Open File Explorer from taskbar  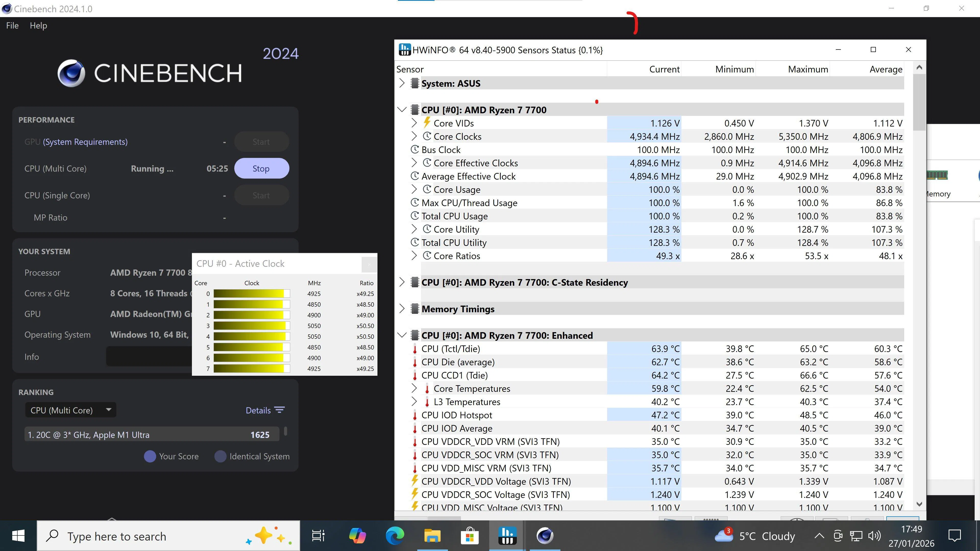click(432, 536)
